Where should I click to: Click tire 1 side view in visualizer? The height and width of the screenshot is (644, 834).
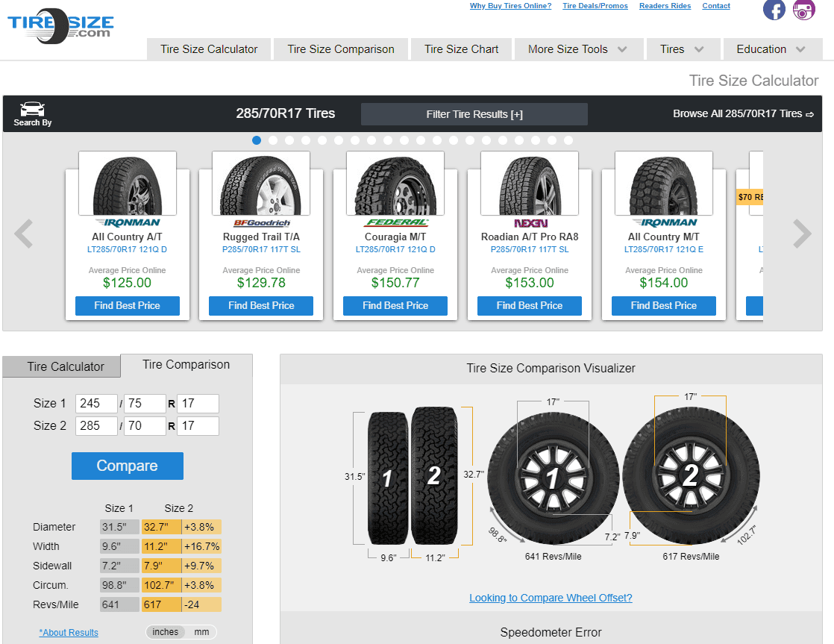(x=388, y=478)
